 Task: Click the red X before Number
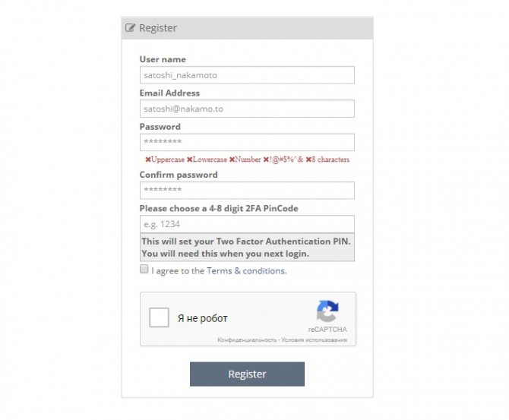(232, 159)
